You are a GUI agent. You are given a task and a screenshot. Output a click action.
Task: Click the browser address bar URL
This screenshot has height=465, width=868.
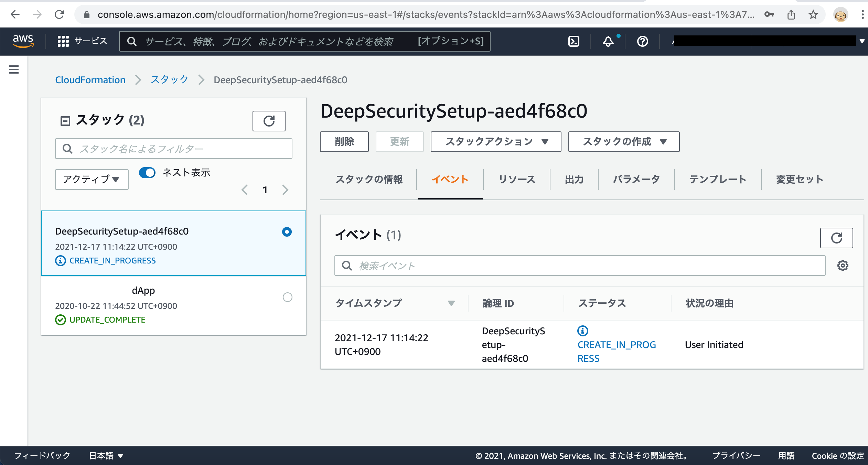pos(426,14)
